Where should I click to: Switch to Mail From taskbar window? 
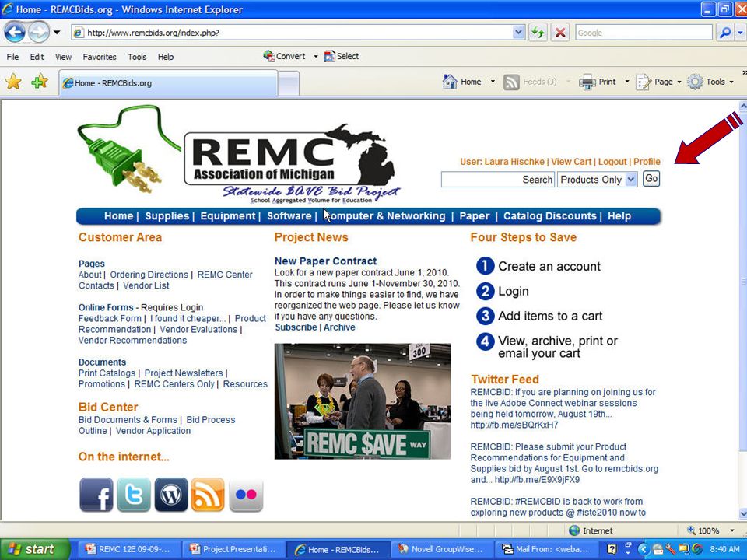pyautogui.click(x=546, y=549)
